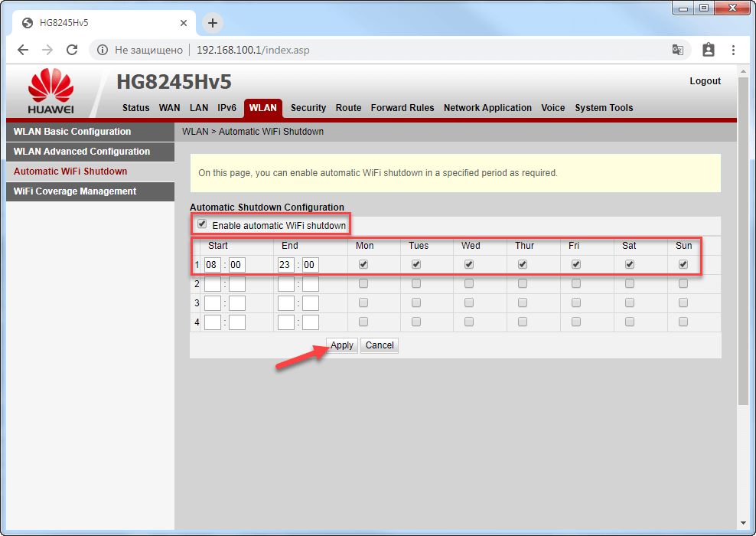This screenshot has width=756, height=536.
Task: Switch to the System Tools tab
Action: pos(604,108)
